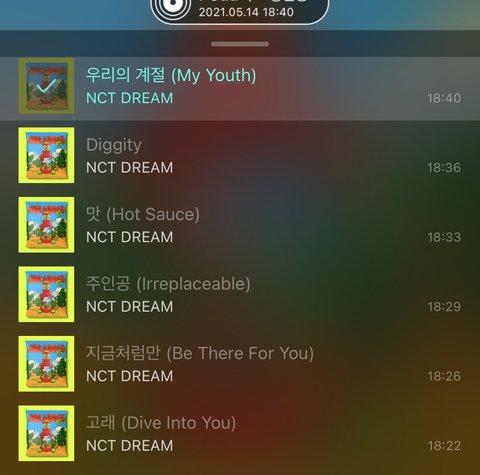Image resolution: width=480 pixels, height=475 pixels.
Task: Choose 맛 (Hot Sauce) song title
Action: point(143,214)
